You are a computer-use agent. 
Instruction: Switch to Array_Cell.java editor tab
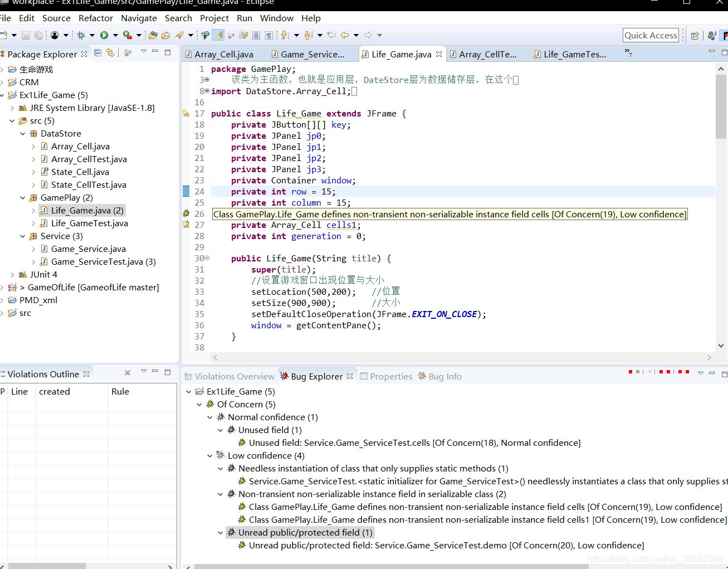click(219, 54)
